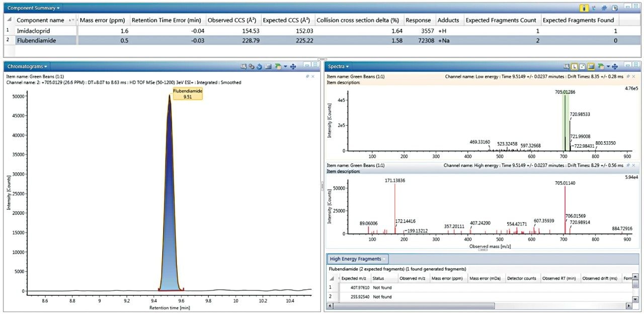Click the four-way move arrows icon in Chromatograms
The image size is (644, 315).
click(293, 66)
